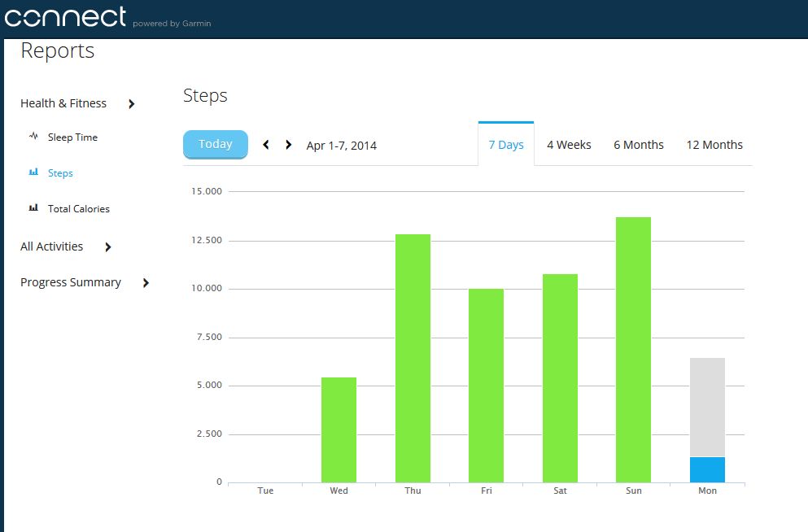Switch to the 7 Days tab

[506, 145]
